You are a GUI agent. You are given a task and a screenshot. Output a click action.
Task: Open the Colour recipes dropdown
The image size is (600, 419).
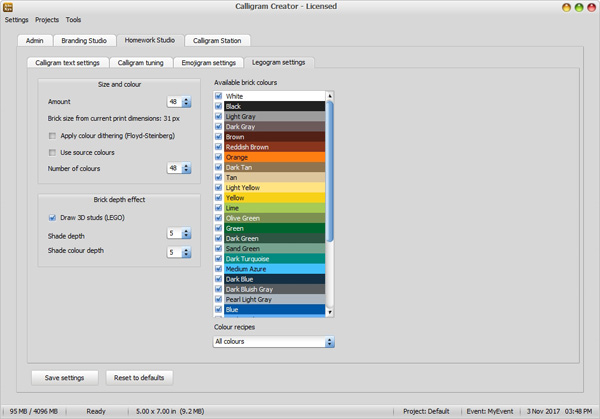click(x=274, y=342)
